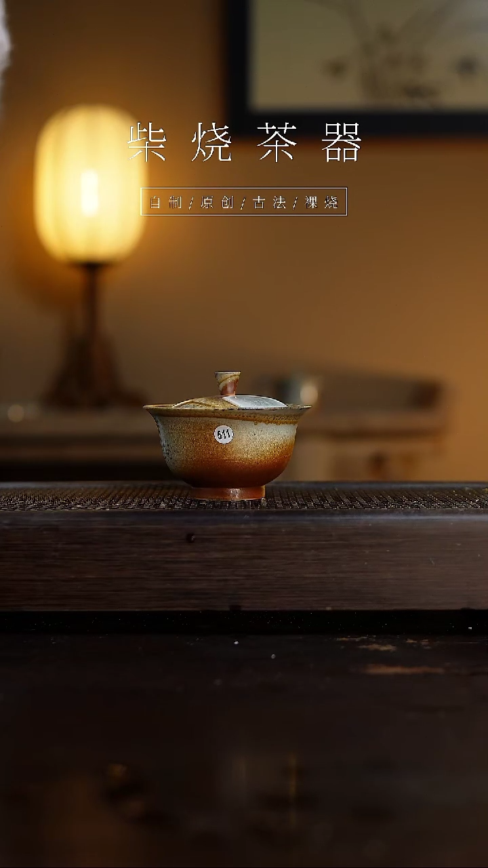This screenshot has width=488, height=868.
Task: Tap the glowing lantern lamp shade
Action: coord(89,184)
